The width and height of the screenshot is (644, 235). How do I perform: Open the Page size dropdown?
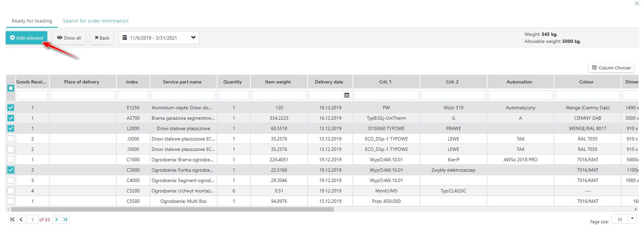click(x=632, y=219)
